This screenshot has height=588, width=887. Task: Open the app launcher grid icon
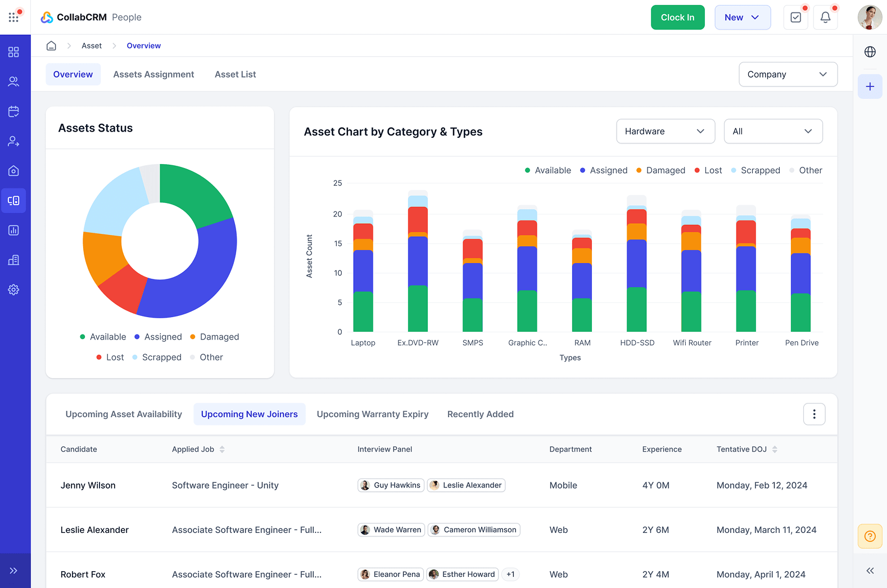tap(13, 17)
